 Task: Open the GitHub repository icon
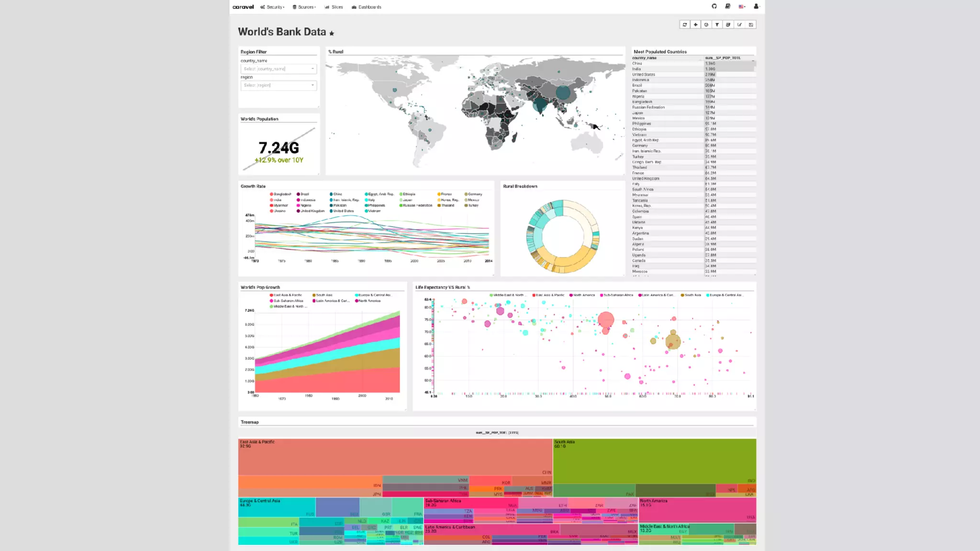click(x=714, y=7)
